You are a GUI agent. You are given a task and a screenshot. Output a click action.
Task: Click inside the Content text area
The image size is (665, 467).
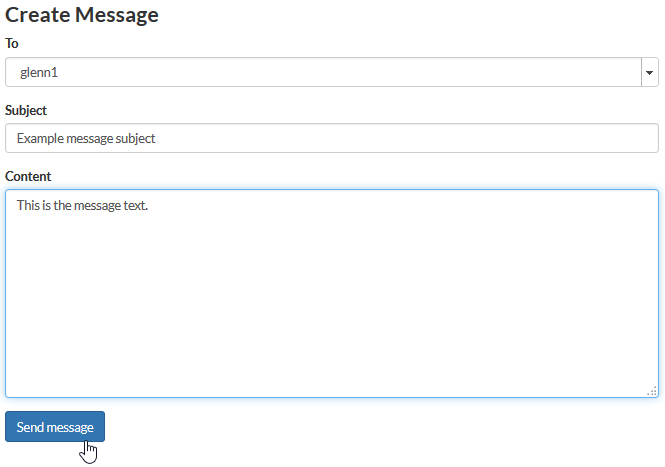[x=332, y=294]
